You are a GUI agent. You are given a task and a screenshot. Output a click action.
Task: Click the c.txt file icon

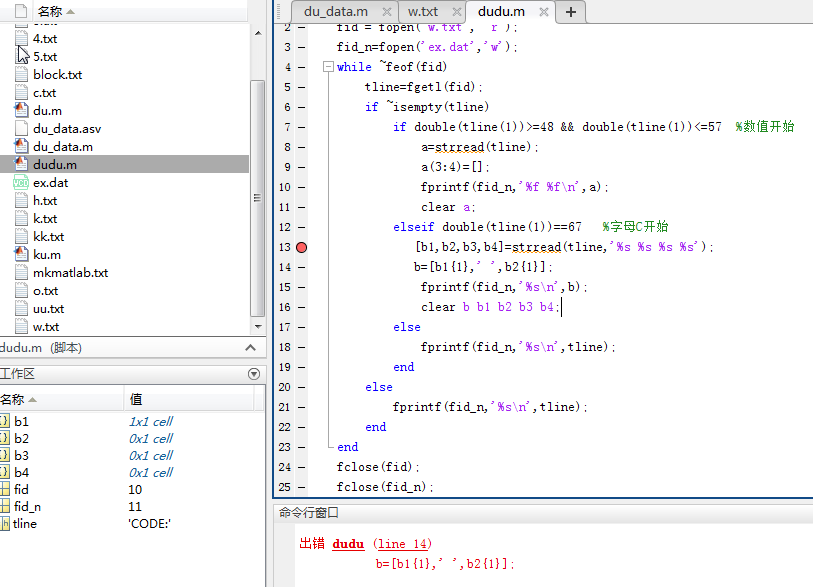(x=21, y=93)
